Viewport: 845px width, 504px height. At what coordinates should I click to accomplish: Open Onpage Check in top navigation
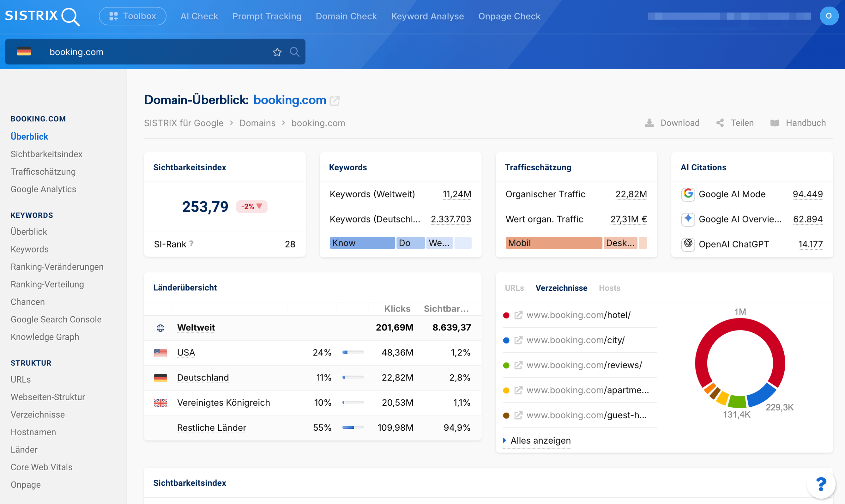coord(509,16)
